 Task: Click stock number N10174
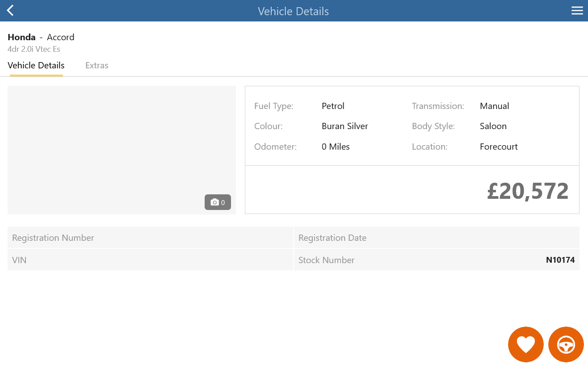pyautogui.click(x=560, y=260)
